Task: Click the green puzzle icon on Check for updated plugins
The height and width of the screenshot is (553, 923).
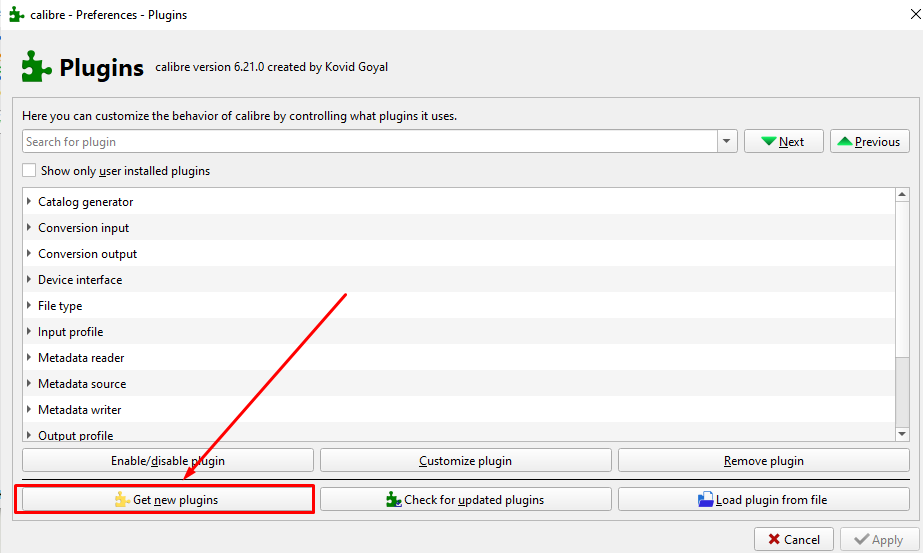Action: 393,499
